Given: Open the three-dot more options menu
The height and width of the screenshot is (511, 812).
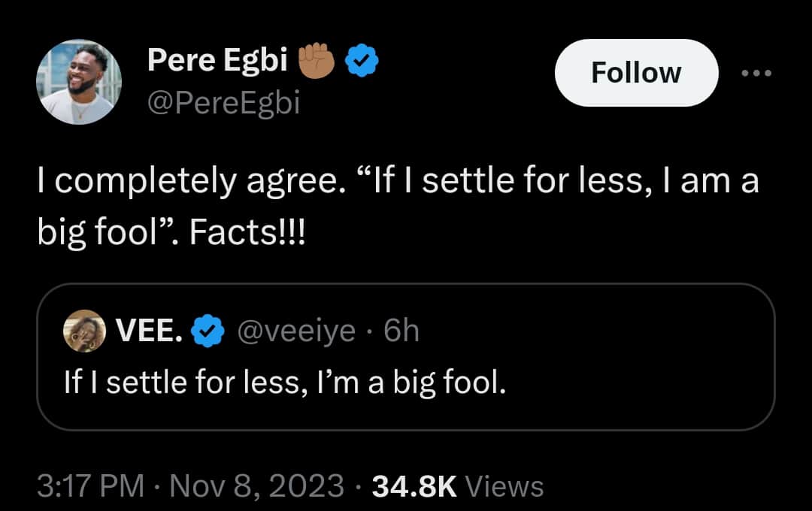Looking at the screenshot, I should pyautogui.click(x=756, y=74).
